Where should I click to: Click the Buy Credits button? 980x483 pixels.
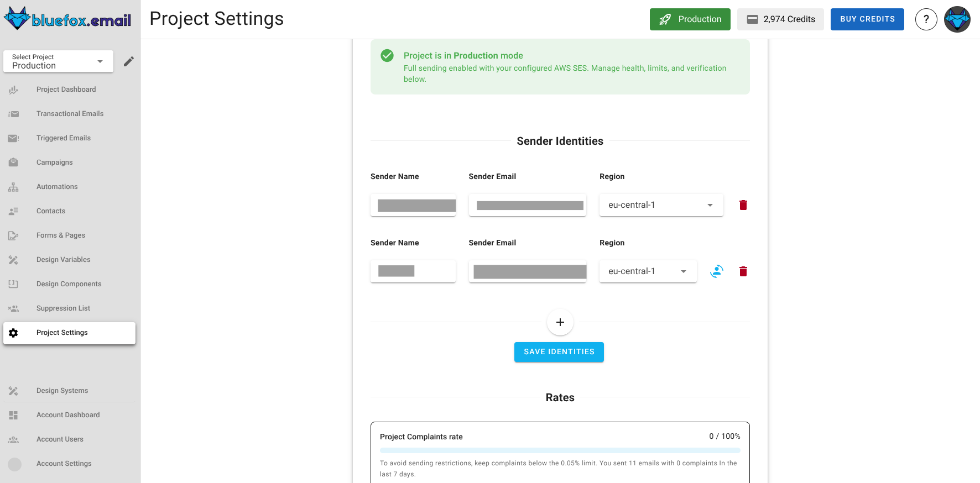coord(867,19)
